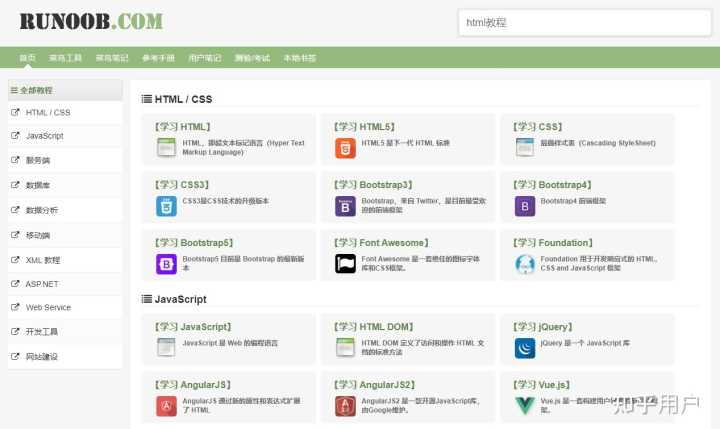Click the red AngularJS shield icon

[166, 406]
